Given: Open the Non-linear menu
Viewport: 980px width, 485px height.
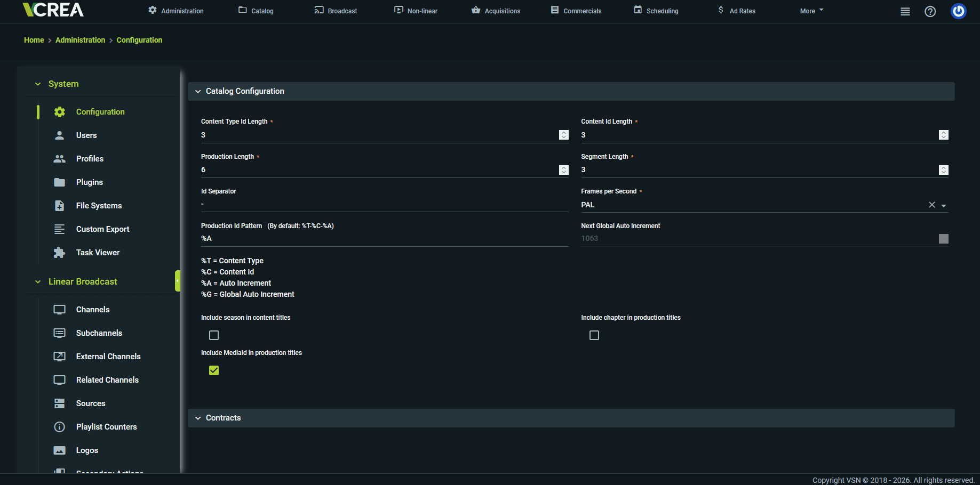Looking at the screenshot, I should pos(416,11).
